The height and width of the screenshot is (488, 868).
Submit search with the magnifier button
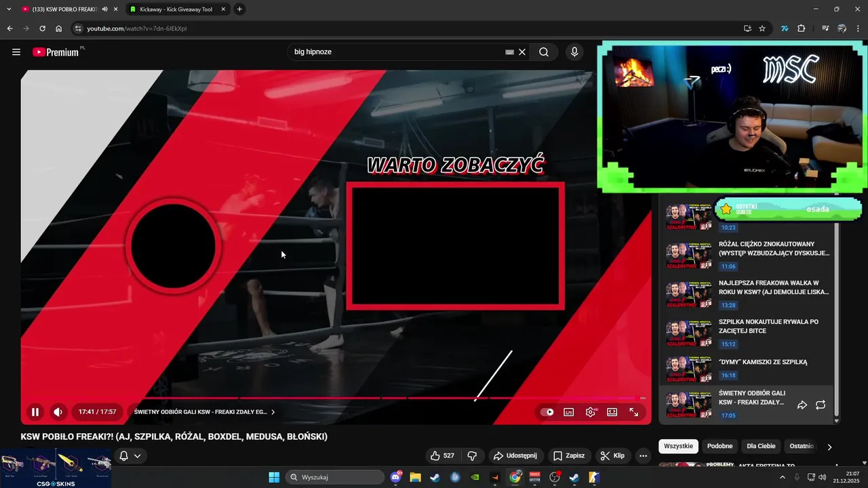pyautogui.click(x=544, y=52)
